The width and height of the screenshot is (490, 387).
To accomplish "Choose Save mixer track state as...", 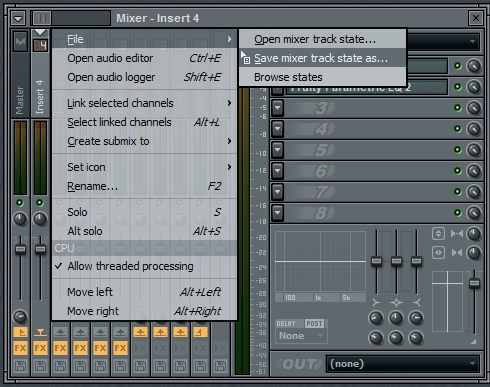I will tap(323, 58).
